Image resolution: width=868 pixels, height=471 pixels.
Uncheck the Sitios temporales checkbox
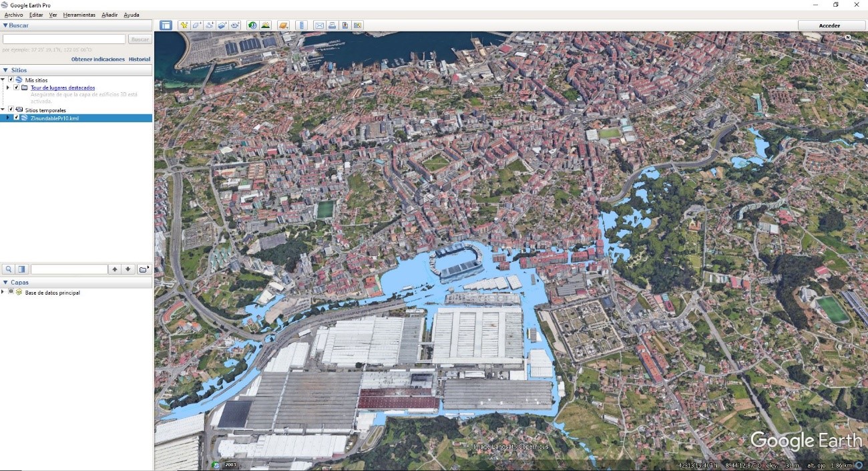[11, 110]
